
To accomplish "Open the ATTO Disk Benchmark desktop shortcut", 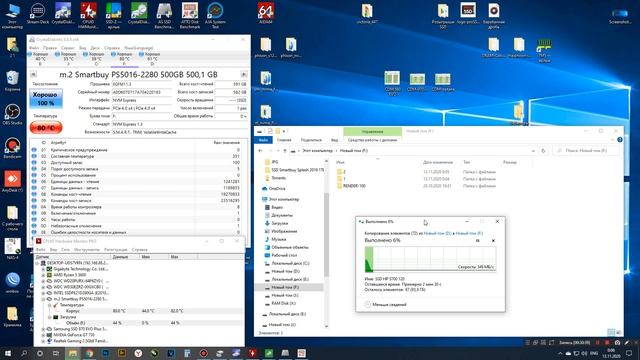I will click(190, 16).
